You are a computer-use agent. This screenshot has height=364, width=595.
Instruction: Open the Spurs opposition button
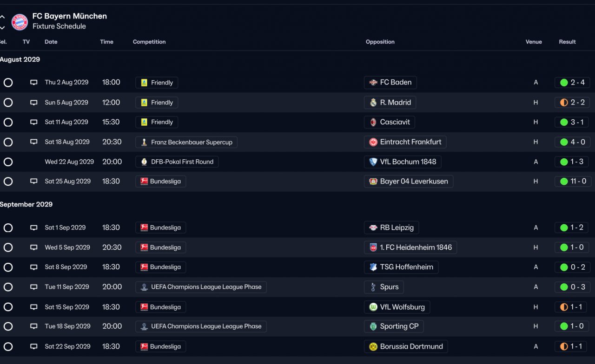(x=384, y=287)
